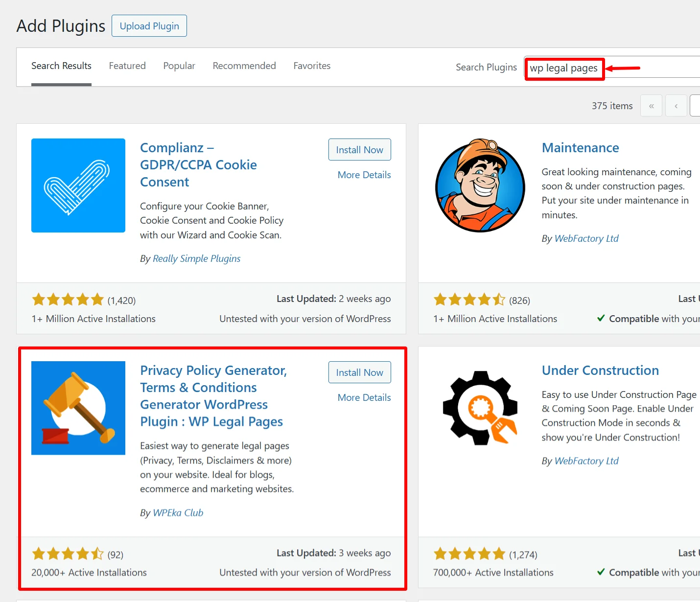Install the WP Legal Pages plugin
Screen dimensions: 700x602
coord(359,372)
